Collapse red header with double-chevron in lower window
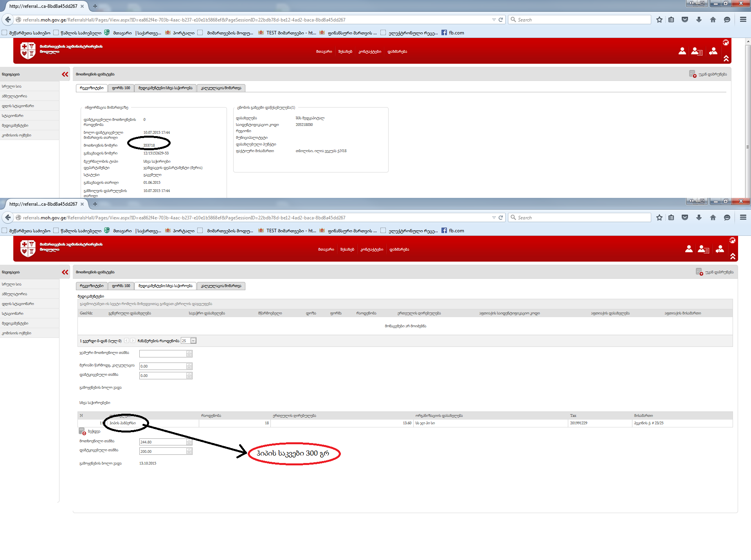751x560 pixels. tap(733, 257)
